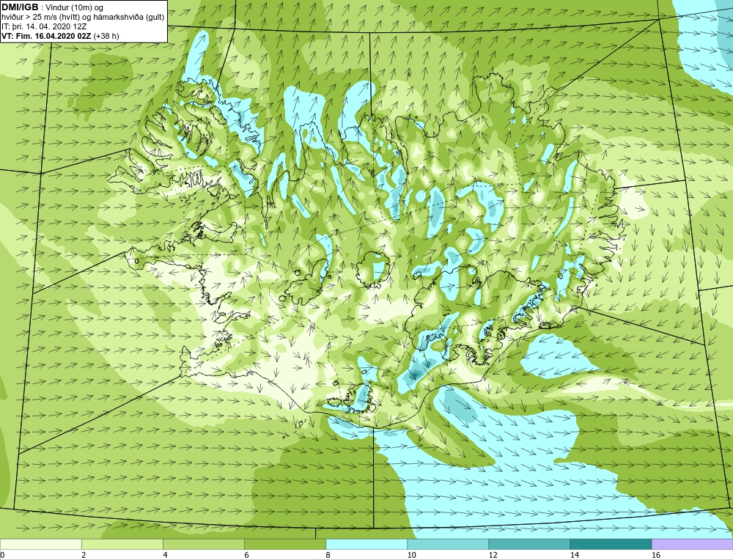This screenshot has height=560, width=733.
Task: Click the legend scale label '14'
Action: (574, 555)
